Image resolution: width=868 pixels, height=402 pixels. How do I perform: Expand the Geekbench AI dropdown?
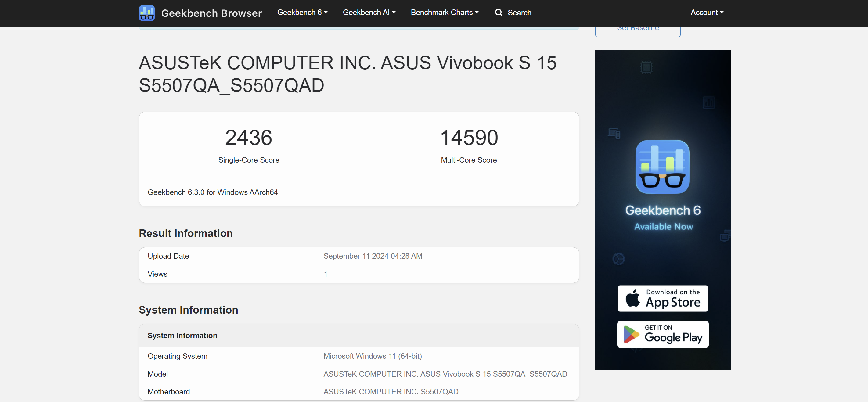click(x=369, y=13)
